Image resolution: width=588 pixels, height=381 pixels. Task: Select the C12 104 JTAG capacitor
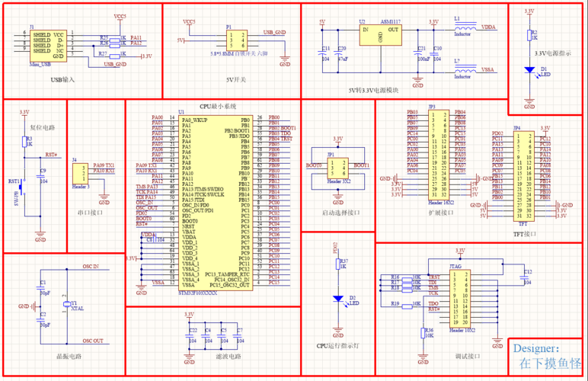point(523,277)
